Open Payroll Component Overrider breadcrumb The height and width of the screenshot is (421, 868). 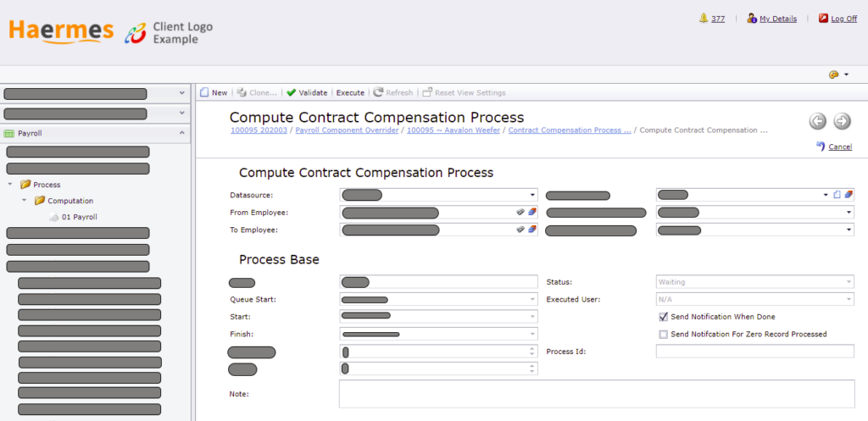[347, 130]
